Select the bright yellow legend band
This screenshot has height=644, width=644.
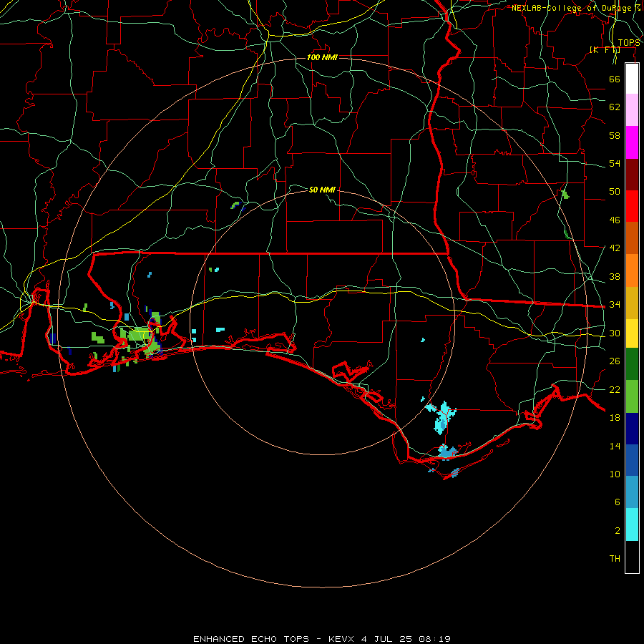click(632, 333)
